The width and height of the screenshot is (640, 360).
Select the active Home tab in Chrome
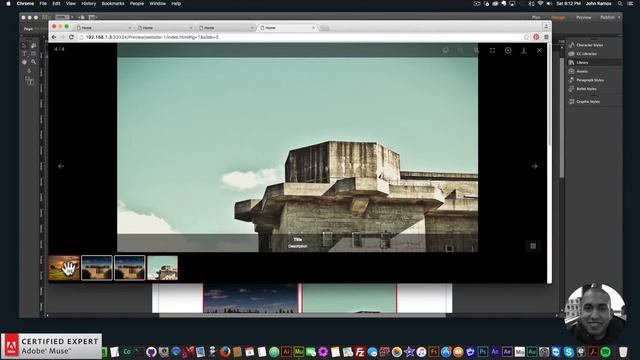(x=287, y=28)
